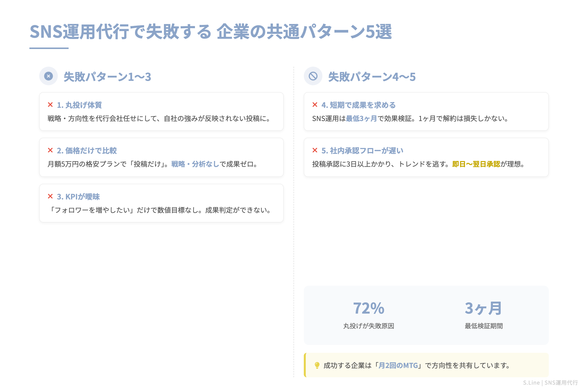Click the red × icon before 社内承認フローが遅い
588x392 pixels.
tap(315, 150)
